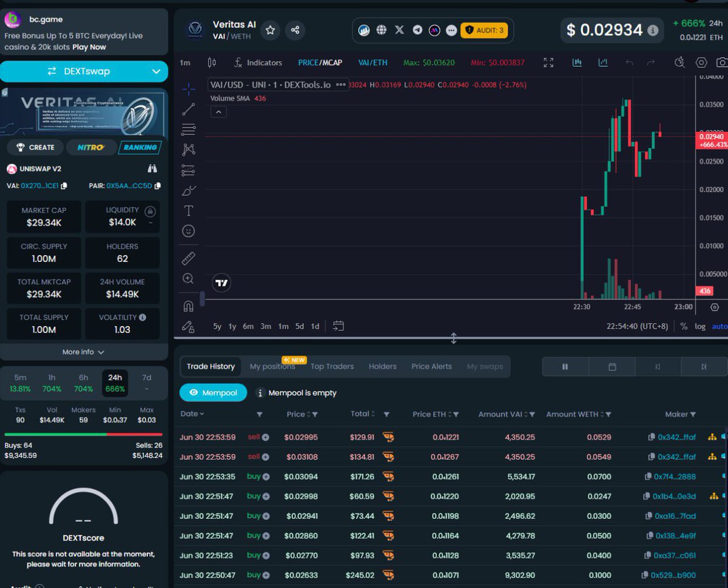Click the TradingView logo on chart

(221, 282)
